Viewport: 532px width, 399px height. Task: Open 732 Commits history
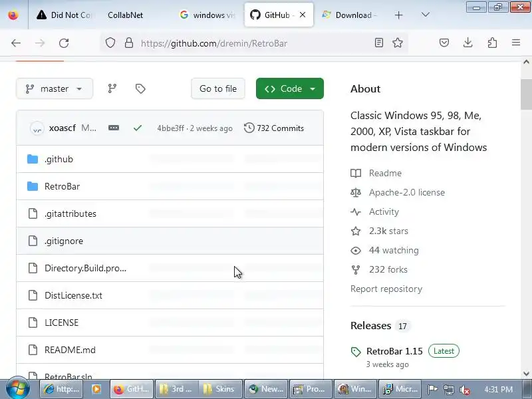(x=274, y=128)
